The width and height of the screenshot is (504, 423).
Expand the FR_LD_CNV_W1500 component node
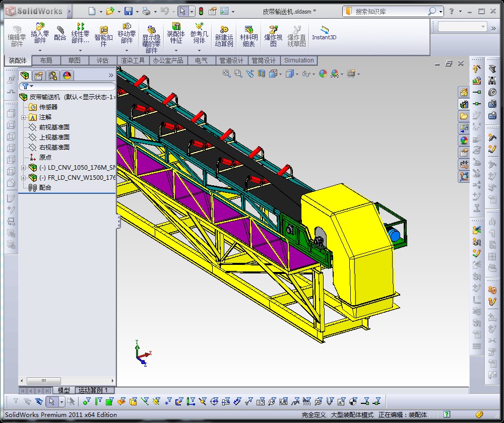[23, 178]
